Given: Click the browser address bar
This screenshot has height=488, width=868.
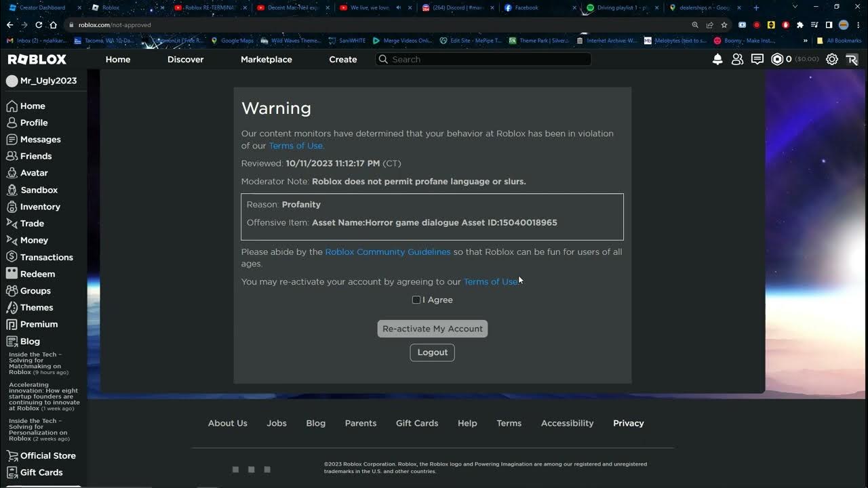Looking at the screenshot, I should (x=380, y=25).
